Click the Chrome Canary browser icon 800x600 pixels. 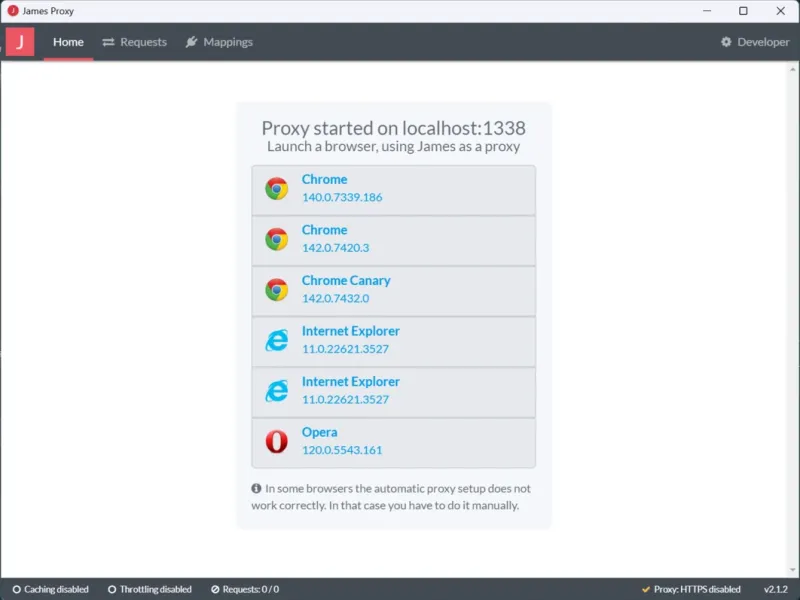pos(277,290)
